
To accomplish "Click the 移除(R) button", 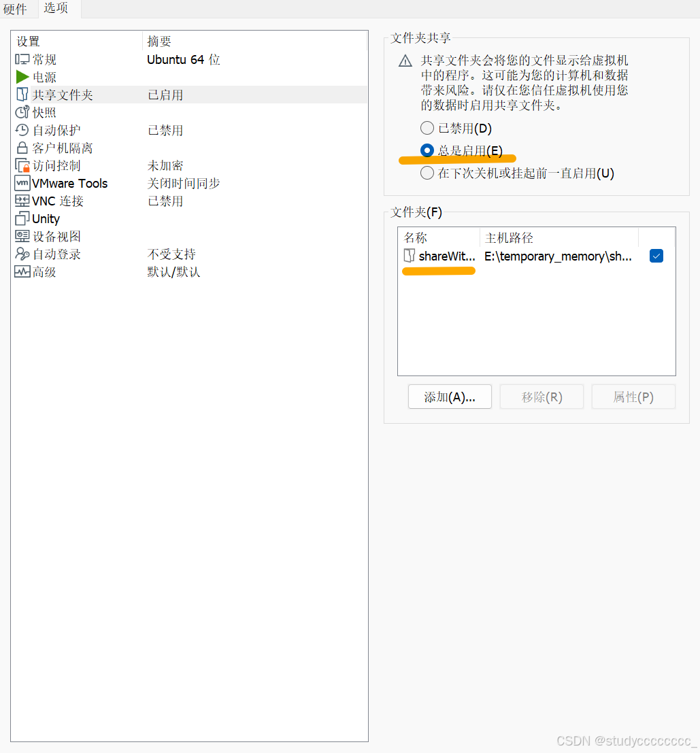I will 541,397.
